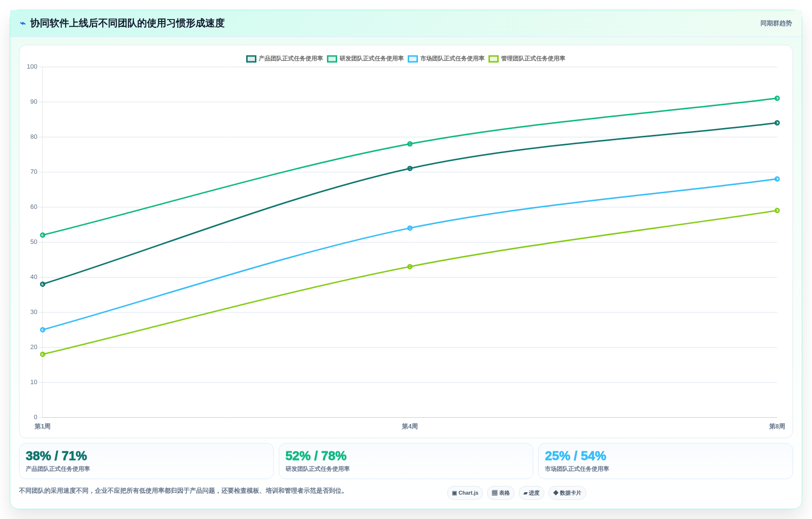The image size is (812, 519).
Task: Select 管理团队 data point at 第1周
Action: [43, 354]
